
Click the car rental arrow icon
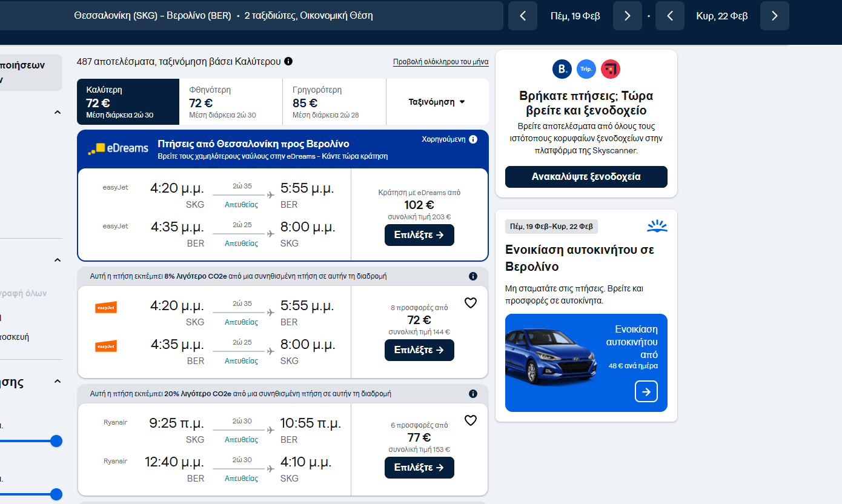646,391
